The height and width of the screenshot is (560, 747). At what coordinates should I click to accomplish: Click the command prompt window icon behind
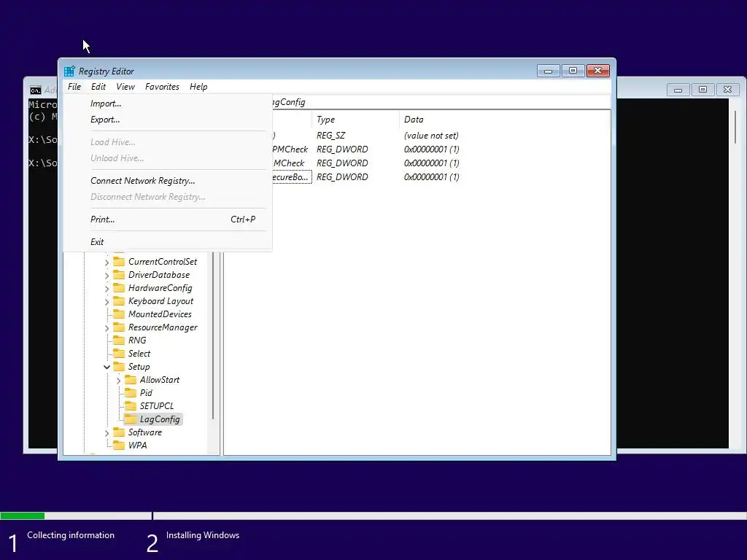(36, 90)
